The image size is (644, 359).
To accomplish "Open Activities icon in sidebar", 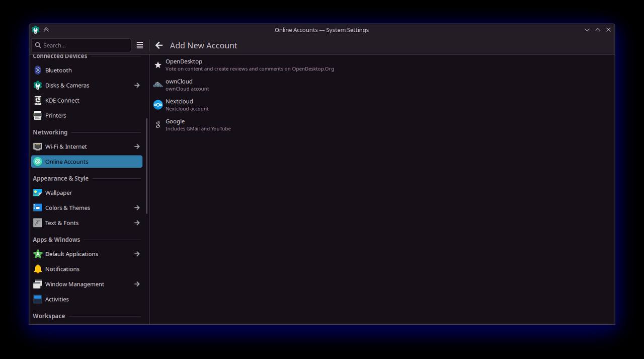I will 38,300.
